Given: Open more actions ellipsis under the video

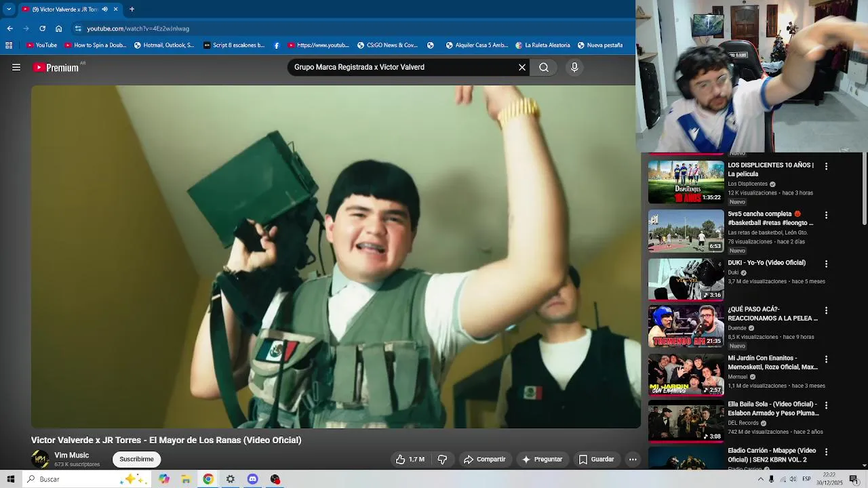Looking at the screenshot, I should click(633, 460).
